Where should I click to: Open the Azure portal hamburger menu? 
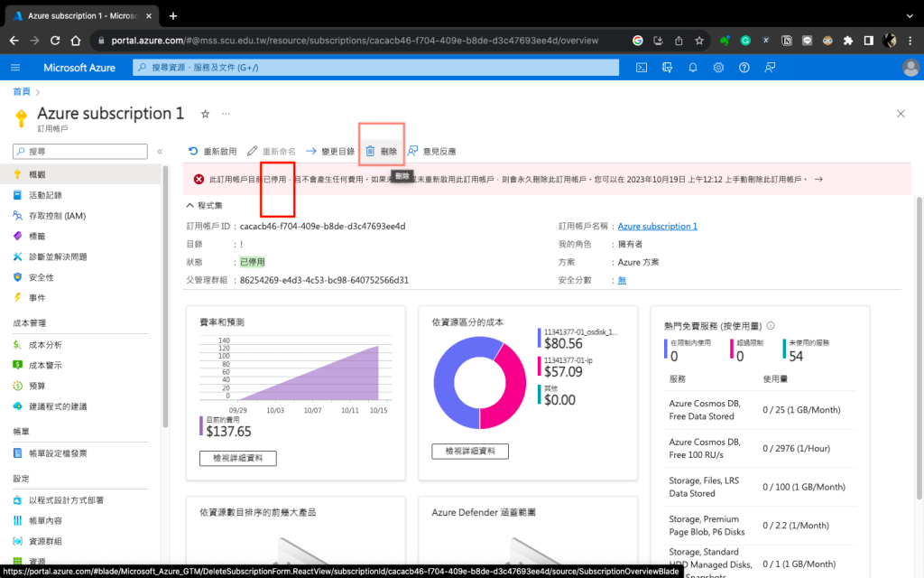(x=15, y=67)
